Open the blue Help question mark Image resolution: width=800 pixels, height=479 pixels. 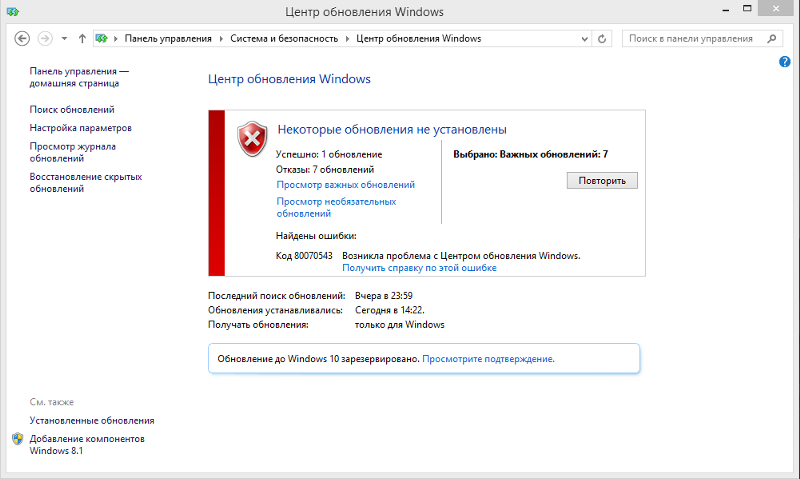pos(785,62)
